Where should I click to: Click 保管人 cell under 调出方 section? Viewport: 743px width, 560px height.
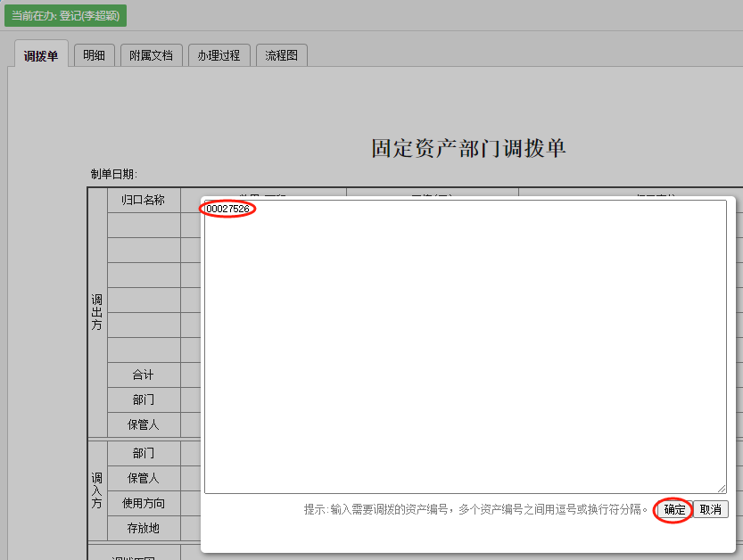[143, 424]
